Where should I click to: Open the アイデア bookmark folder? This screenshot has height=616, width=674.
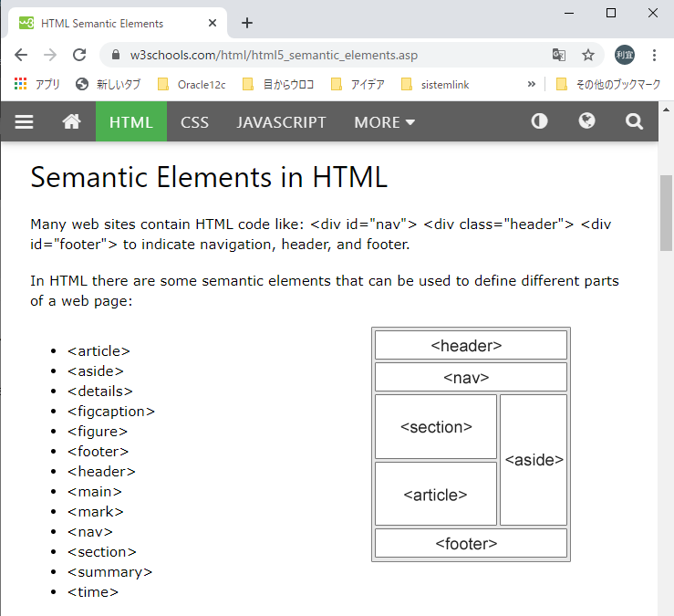pos(358,84)
